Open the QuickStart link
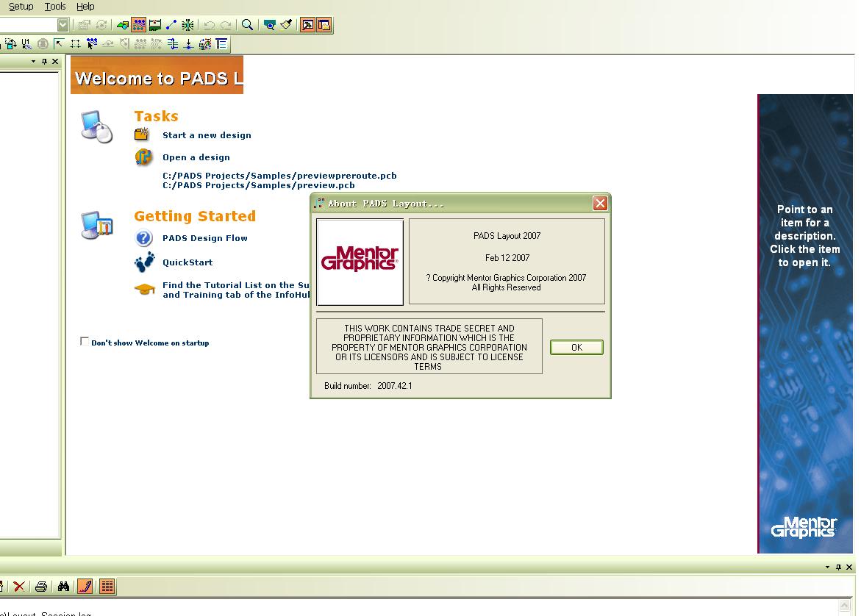Screen dimensions: 861x616 [x=187, y=262]
